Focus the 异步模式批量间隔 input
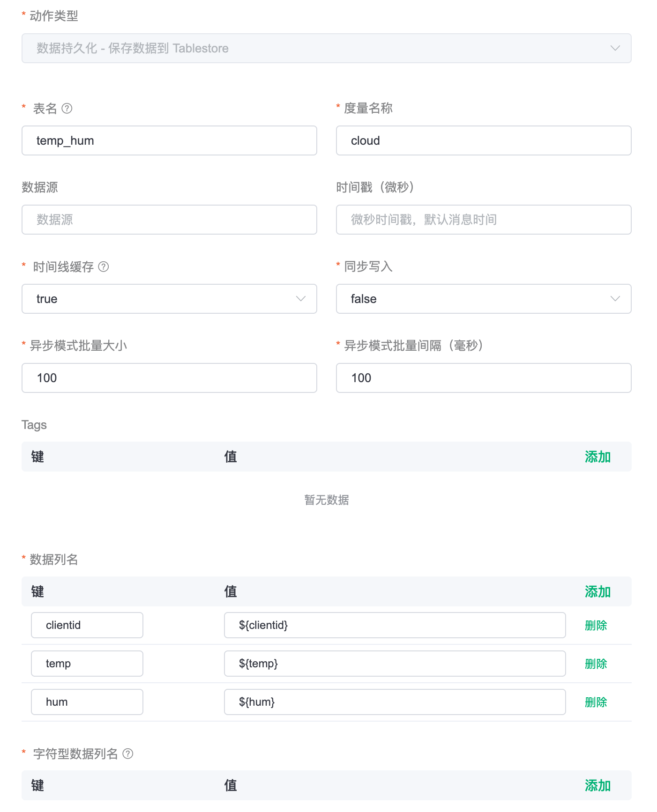This screenshot has width=657, height=812. pos(483,378)
